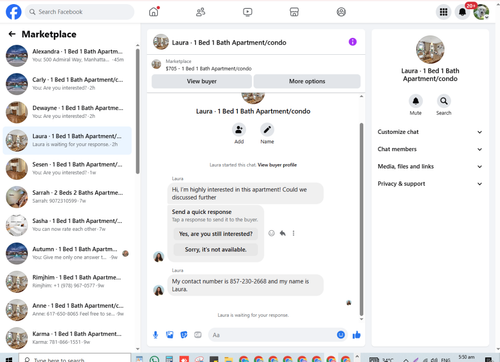This screenshot has width=500, height=362.
Task: Expand the Chat members section
Action: (x=430, y=149)
